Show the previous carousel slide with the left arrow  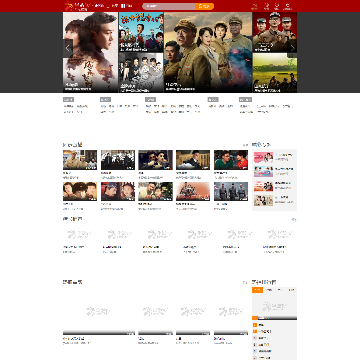pos(68,48)
